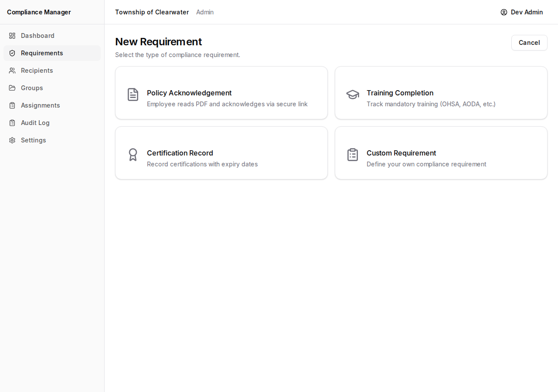Click the Township of Clearwater name

152,12
